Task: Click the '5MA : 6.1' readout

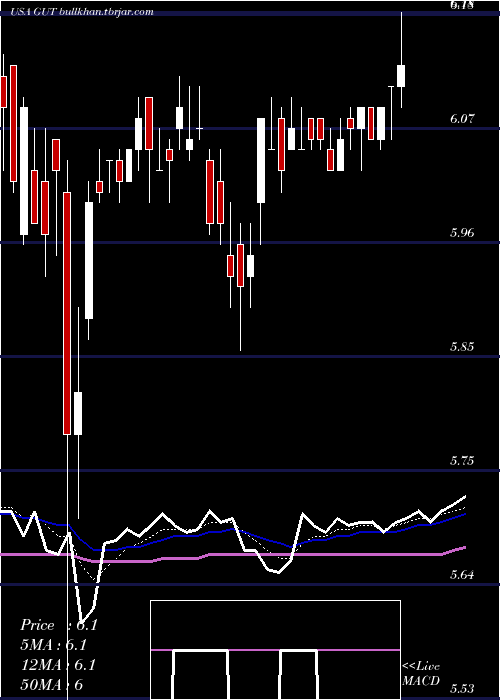Action: 53,645
